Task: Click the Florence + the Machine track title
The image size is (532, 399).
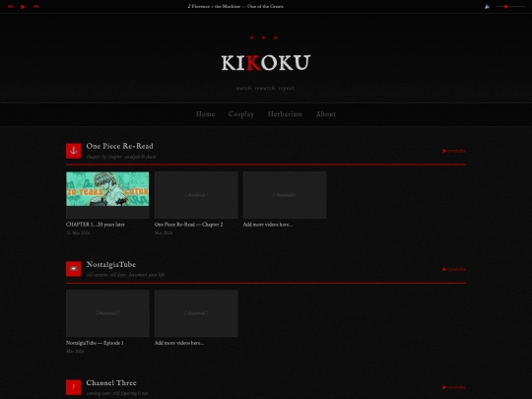Action: [235, 7]
